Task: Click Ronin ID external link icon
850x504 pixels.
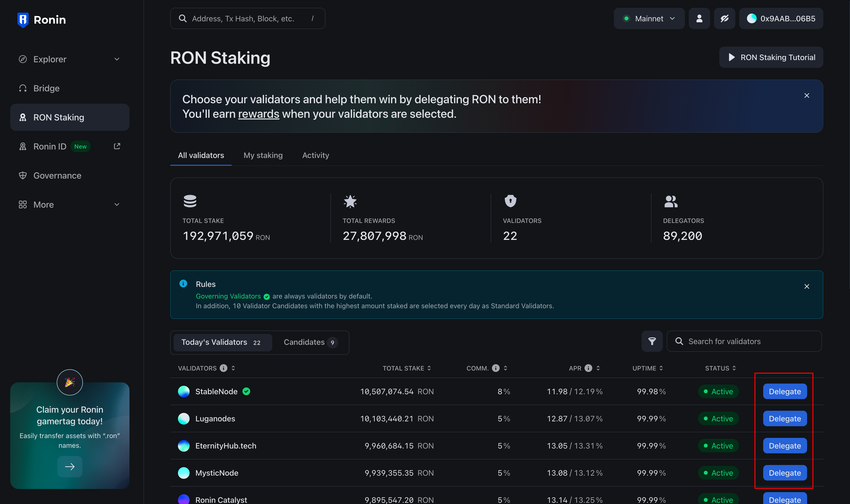Action: 117,146
